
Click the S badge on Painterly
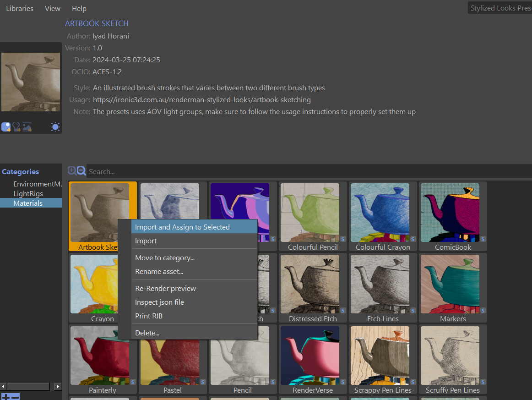(x=132, y=382)
